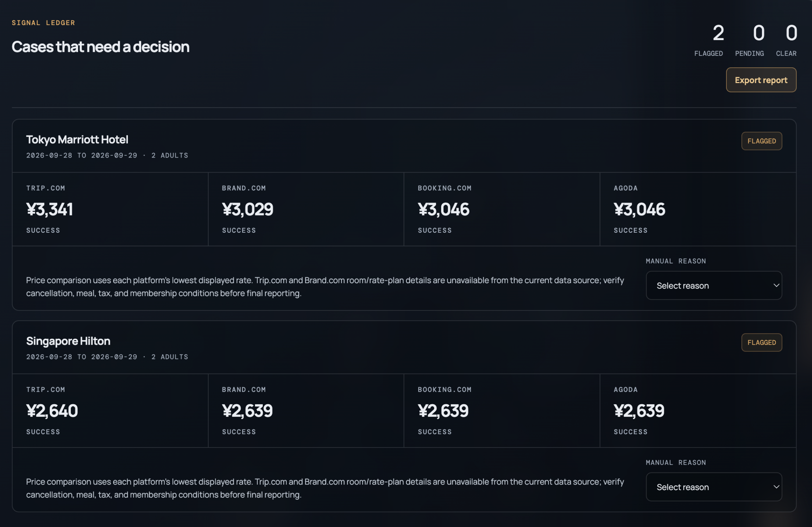Click Singapore Hilton Booking.com price ¥2,639
Image resolution: width=812 pixels, height=527 pixels.
click(443, 411)
